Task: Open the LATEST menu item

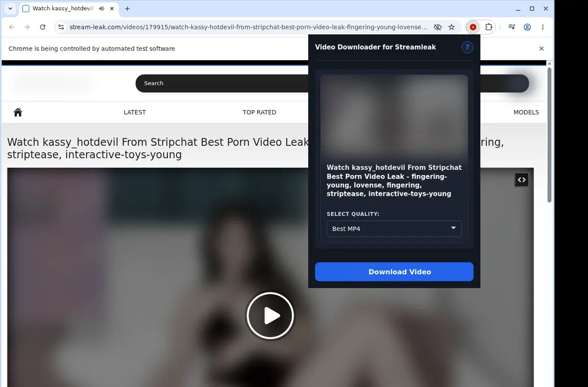Action: tap(135, 112)
